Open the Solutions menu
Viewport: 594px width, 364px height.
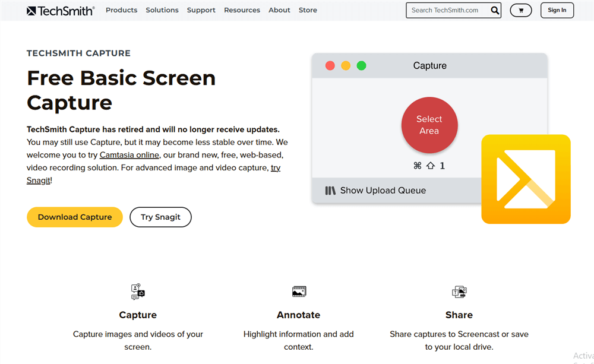(x=162, y=10)
